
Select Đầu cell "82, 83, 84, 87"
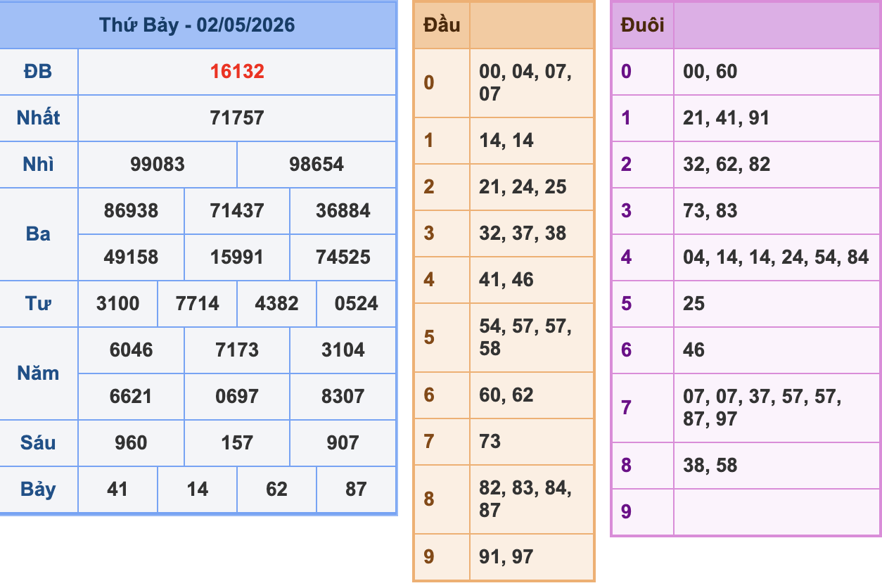[x=532, y=499]
